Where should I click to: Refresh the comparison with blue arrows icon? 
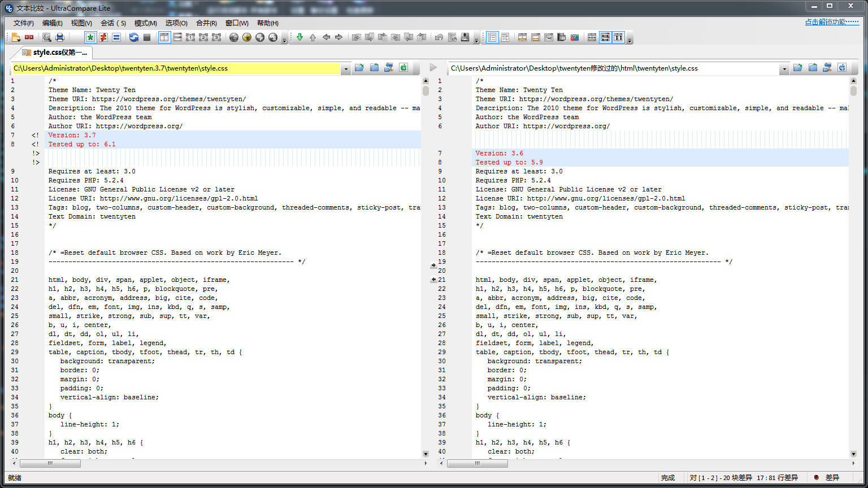(x=133, y=37)
